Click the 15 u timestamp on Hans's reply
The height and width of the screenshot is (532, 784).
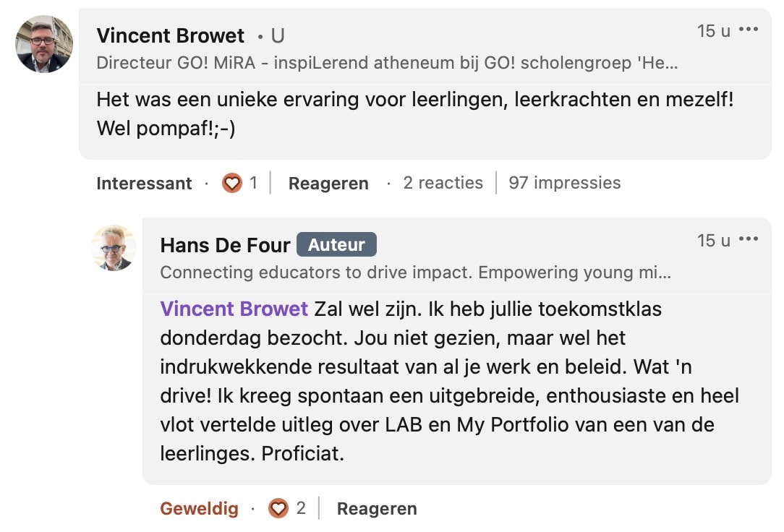[x=714, y=241]
